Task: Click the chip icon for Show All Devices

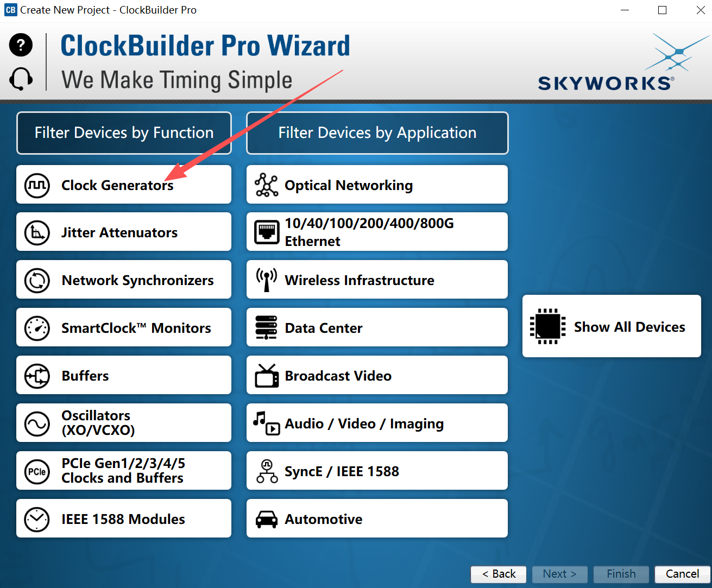Action: point(547,326)
